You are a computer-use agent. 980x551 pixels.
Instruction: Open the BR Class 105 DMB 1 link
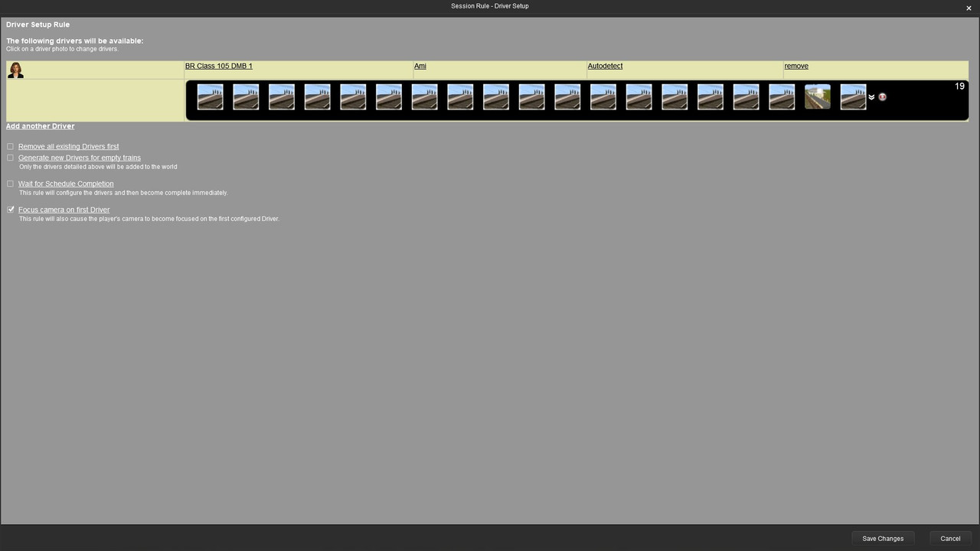[219, 66]
